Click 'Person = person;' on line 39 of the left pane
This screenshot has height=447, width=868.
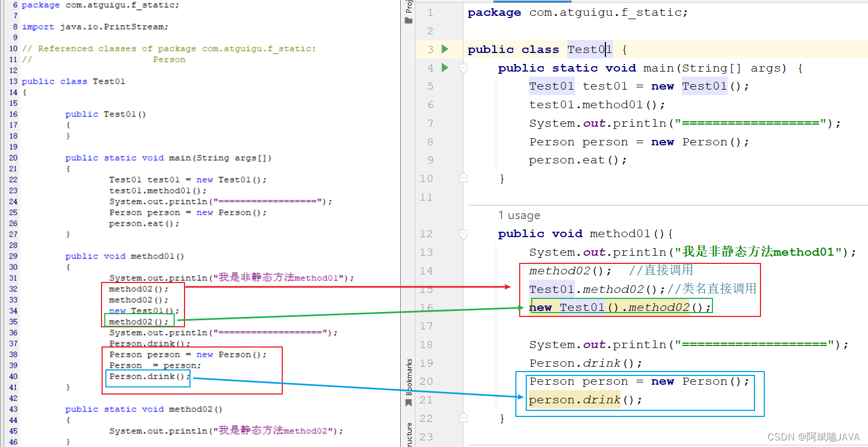(x=155, y=366)
